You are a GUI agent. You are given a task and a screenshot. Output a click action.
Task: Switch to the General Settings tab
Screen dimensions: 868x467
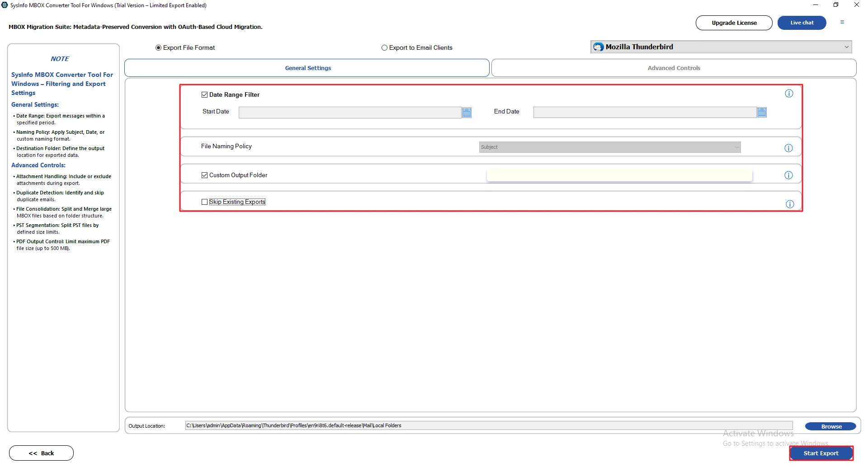click(x=307, y=68)
